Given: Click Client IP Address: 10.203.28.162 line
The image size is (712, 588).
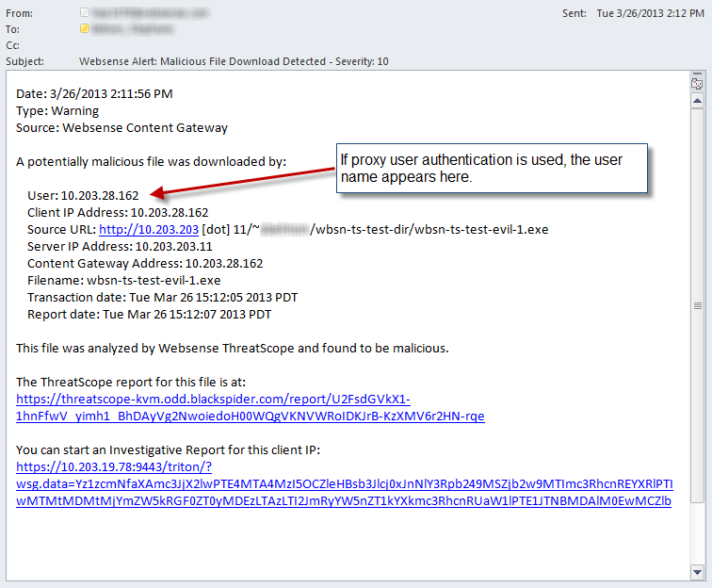Looking at the screenshot, I should click(118, 213).
